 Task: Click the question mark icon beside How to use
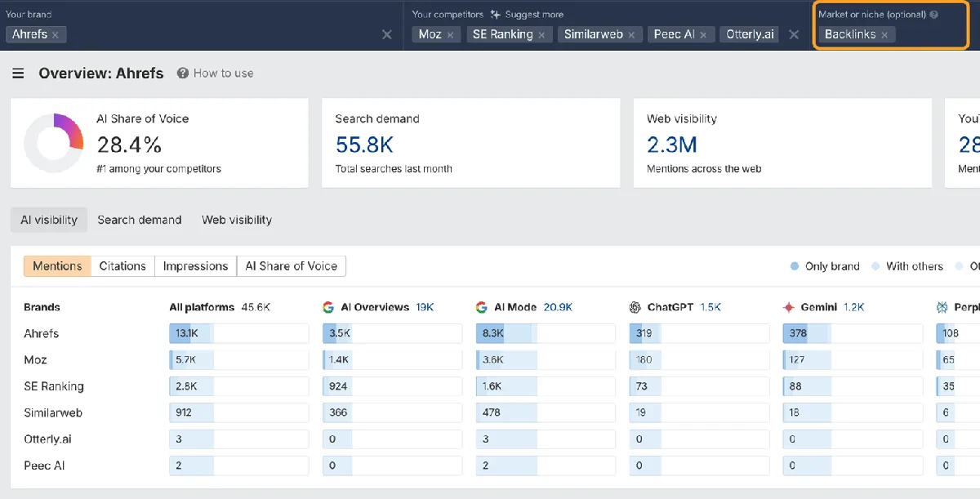(x=183, y=74)
